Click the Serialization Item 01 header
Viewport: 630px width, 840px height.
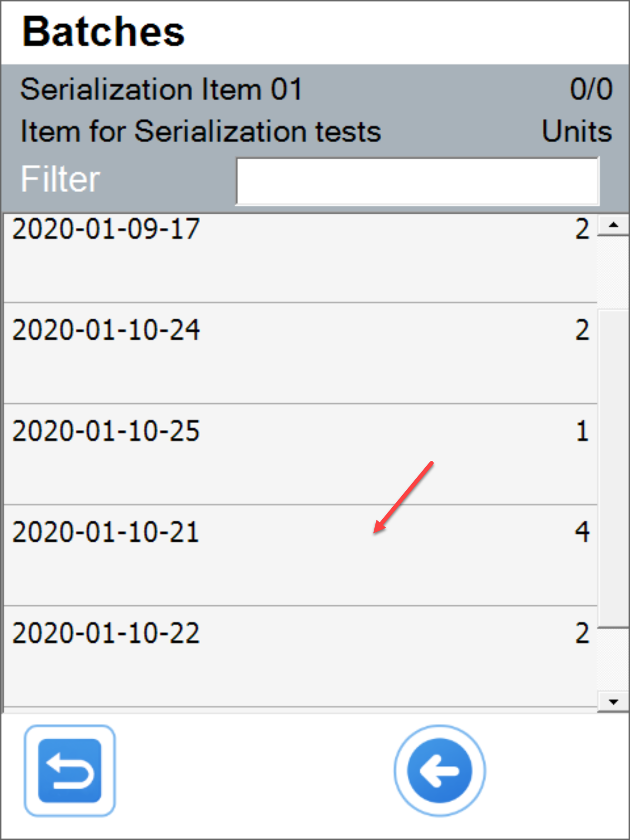[161, 89]
